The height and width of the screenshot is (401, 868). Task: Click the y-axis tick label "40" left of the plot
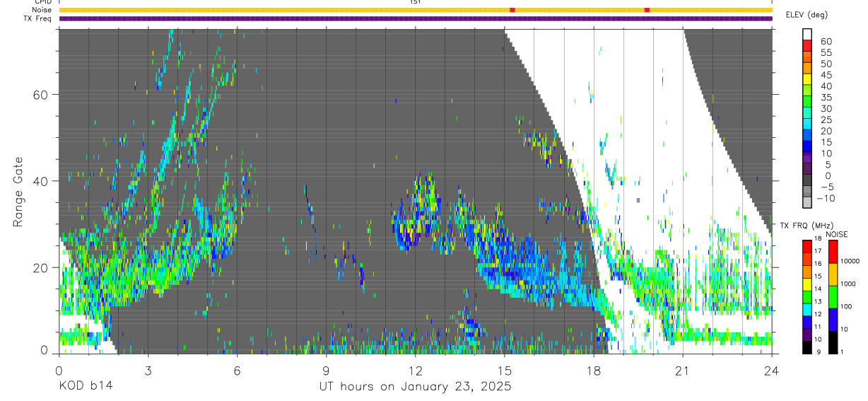[x=41, y=181]
